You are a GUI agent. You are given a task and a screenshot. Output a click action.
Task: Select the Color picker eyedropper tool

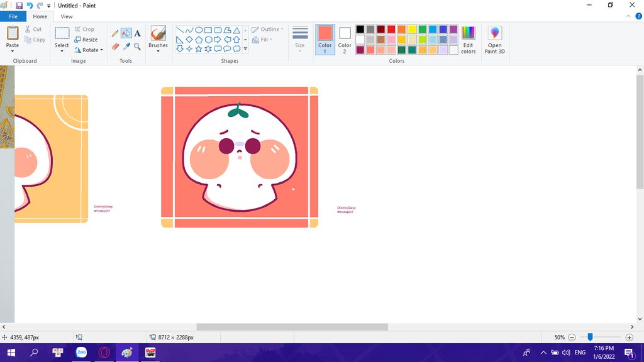[126, 47]
